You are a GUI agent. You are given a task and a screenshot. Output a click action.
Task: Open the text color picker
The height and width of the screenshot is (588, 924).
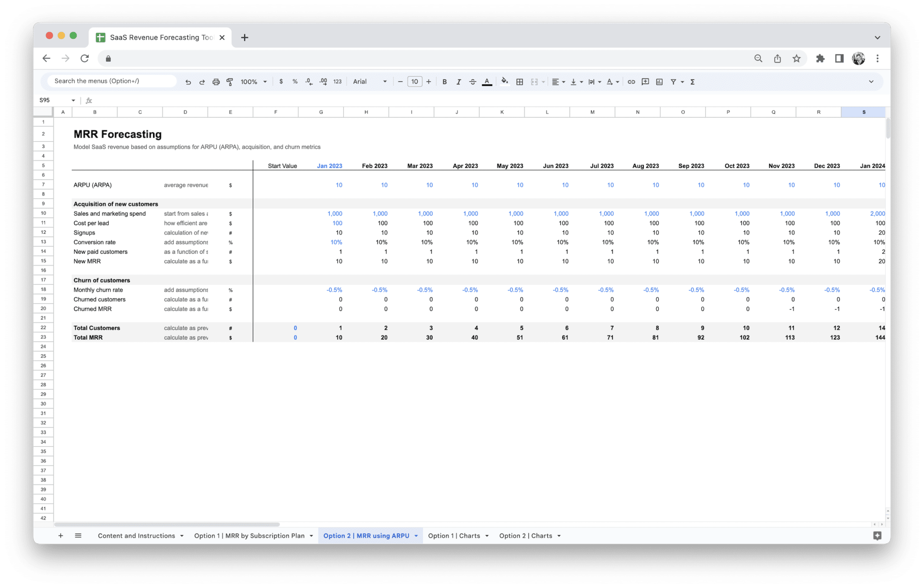coord(486,82)
